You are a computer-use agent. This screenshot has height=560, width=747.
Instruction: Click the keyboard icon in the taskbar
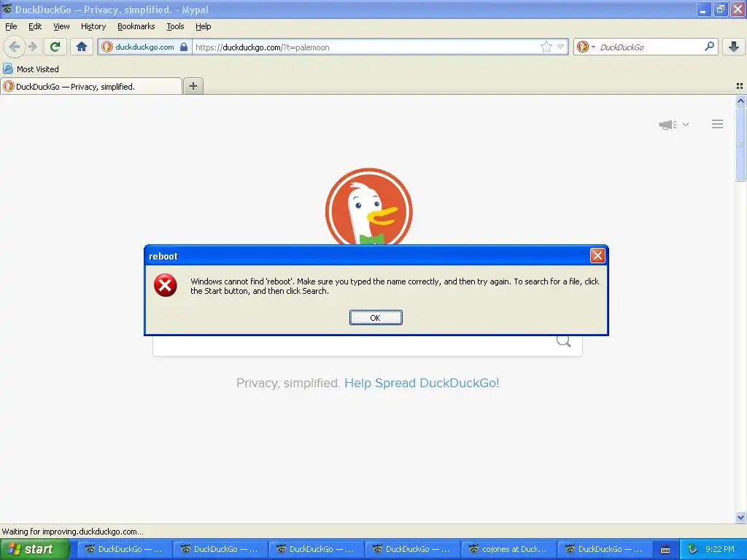665,550
